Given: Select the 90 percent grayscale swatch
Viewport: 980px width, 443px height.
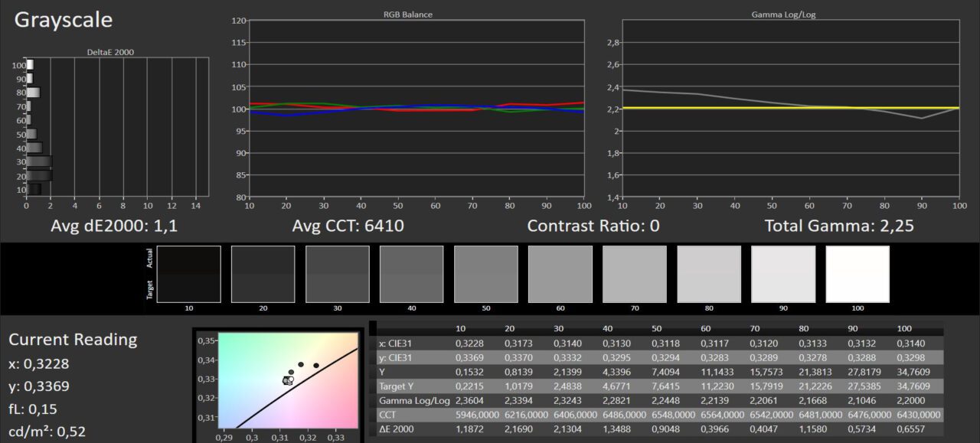Looking at the screenshot, I should point(783,274).
